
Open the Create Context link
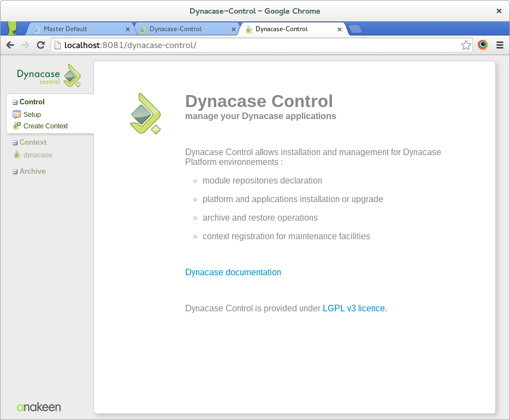point(45,126)
